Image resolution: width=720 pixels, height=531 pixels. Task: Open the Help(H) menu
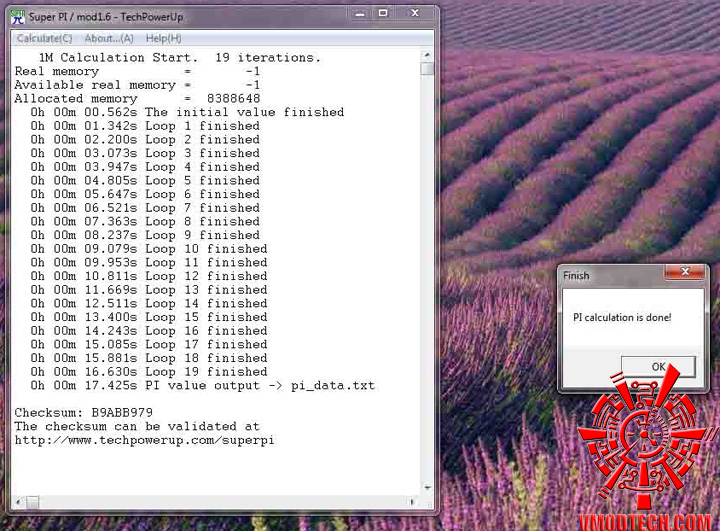click(163, 39)
